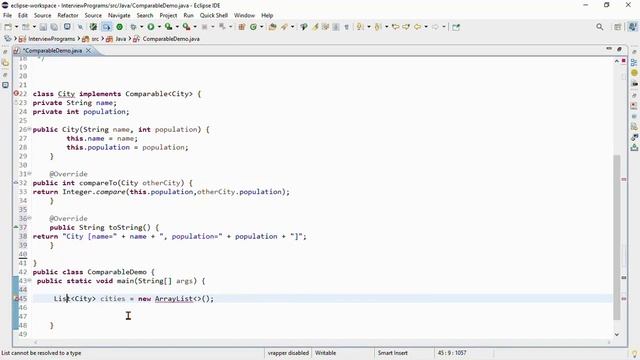Click the New Java Package icon
This screenshot has height=360, width=640.
tap(242, 27)
